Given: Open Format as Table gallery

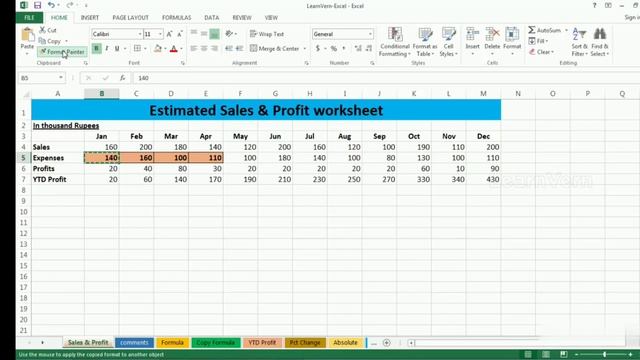Looking at the screenshot, I should (425, 42).
